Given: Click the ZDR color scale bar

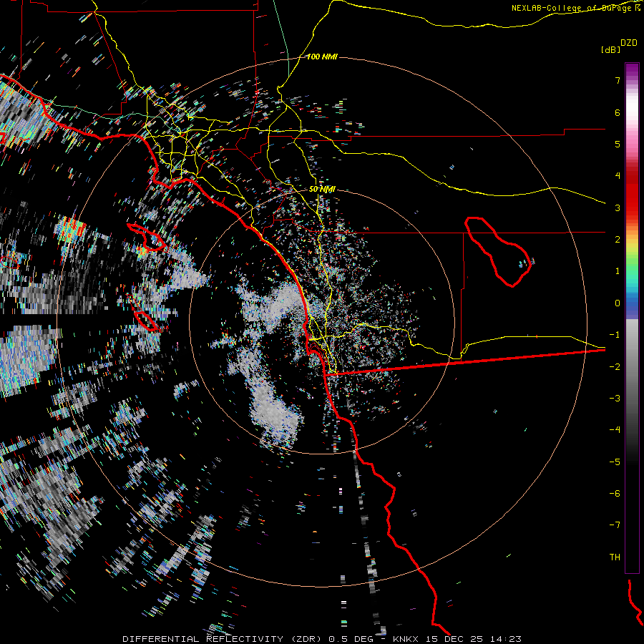Looking at the screenshot, I should click(x=632, y=318).
